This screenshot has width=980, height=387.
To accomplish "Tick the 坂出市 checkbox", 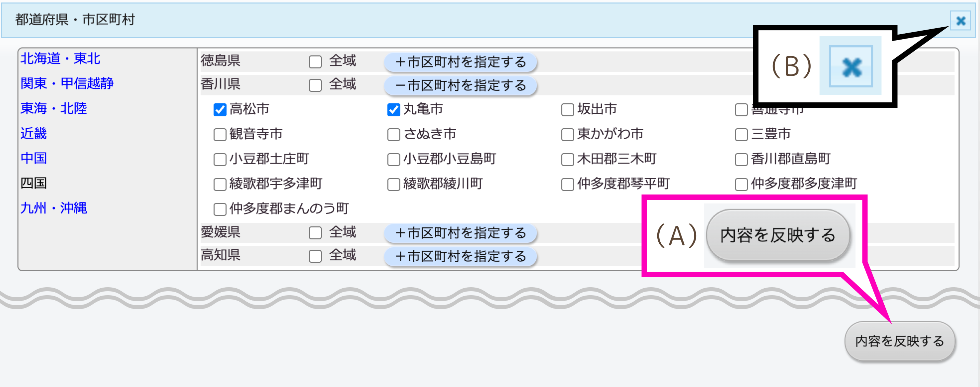I will 567,110.
